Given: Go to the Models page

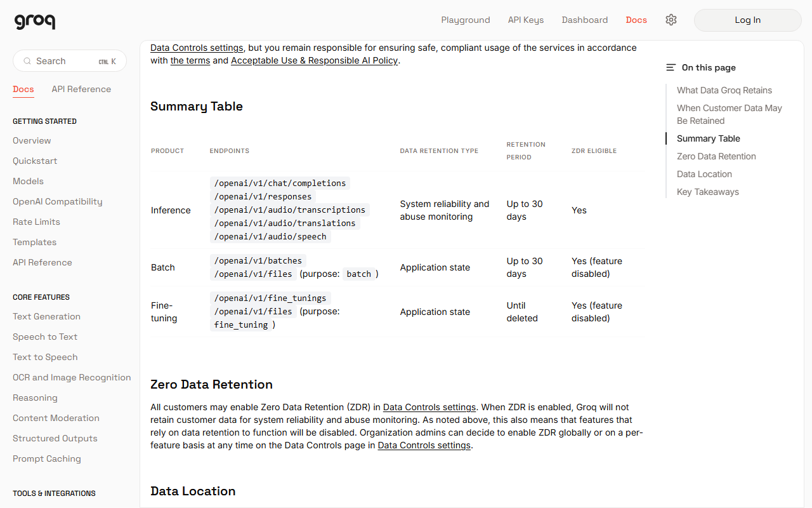Looking at the screenshot, I should (x=28, y=181).
